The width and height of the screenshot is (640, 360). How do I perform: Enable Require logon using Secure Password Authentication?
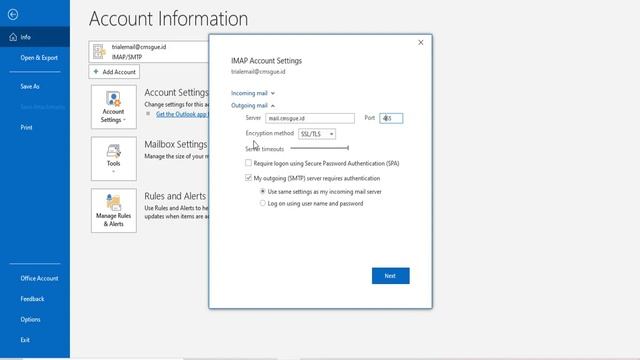[248, 163]
